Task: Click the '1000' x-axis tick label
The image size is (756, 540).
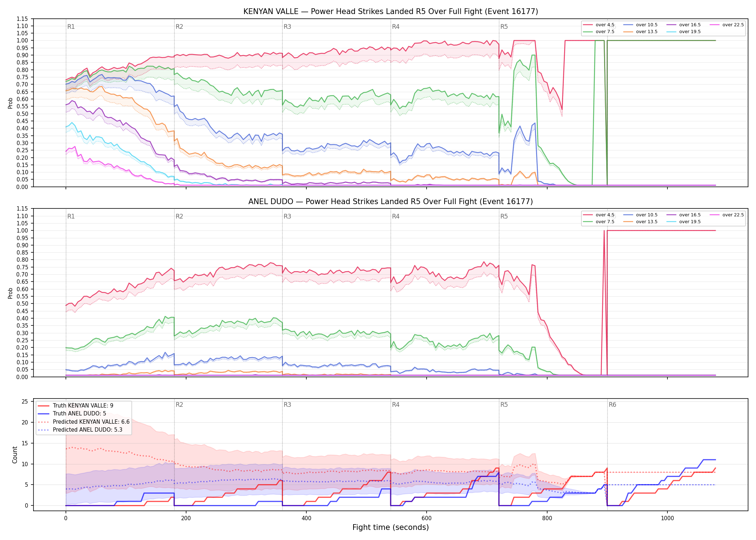Action: pyautogui.click(x=667, y=518)
